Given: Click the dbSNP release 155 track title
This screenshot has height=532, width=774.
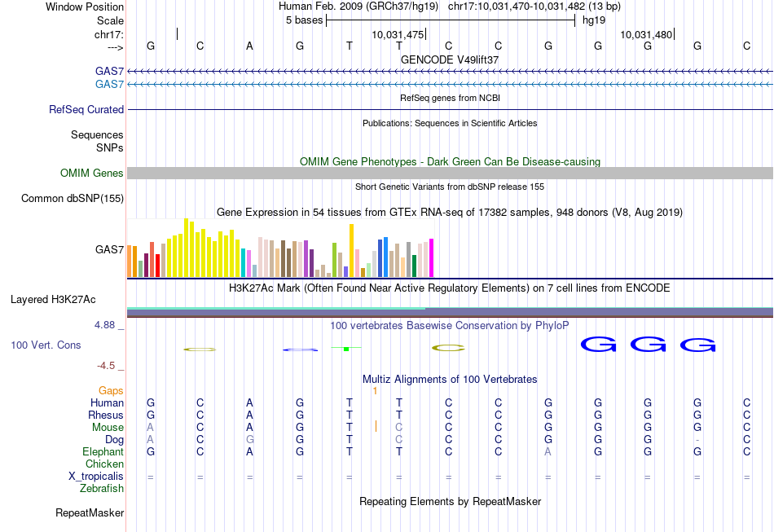Looking at the screenshot, I should [x=450, y=187].
